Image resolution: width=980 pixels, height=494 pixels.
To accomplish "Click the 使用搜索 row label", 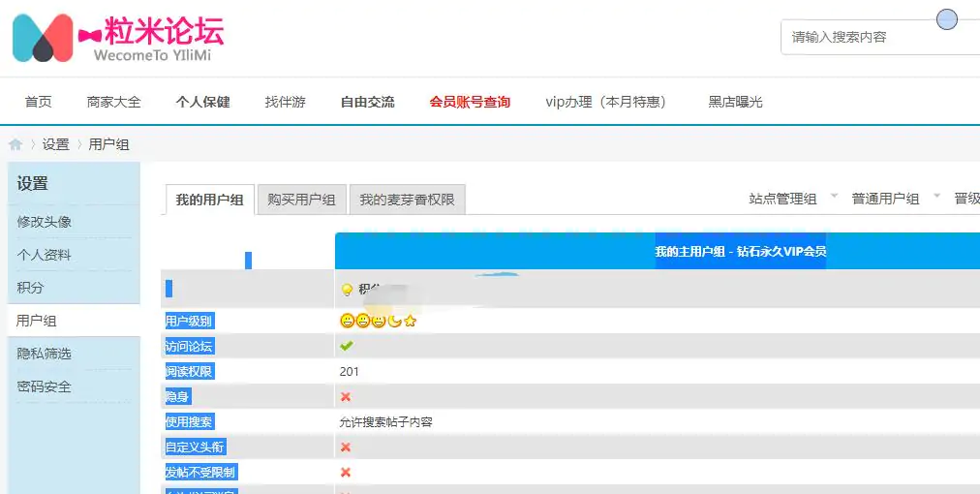I will tap(189, 421).
